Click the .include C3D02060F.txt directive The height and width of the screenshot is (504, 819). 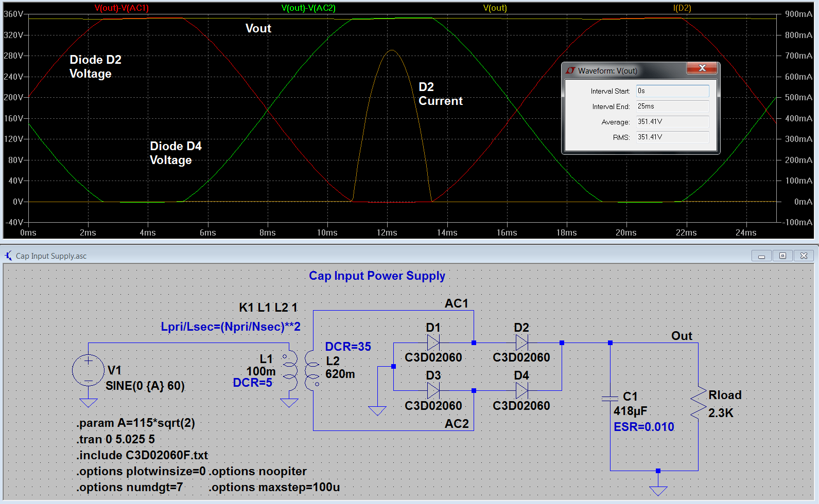(142, 455)
